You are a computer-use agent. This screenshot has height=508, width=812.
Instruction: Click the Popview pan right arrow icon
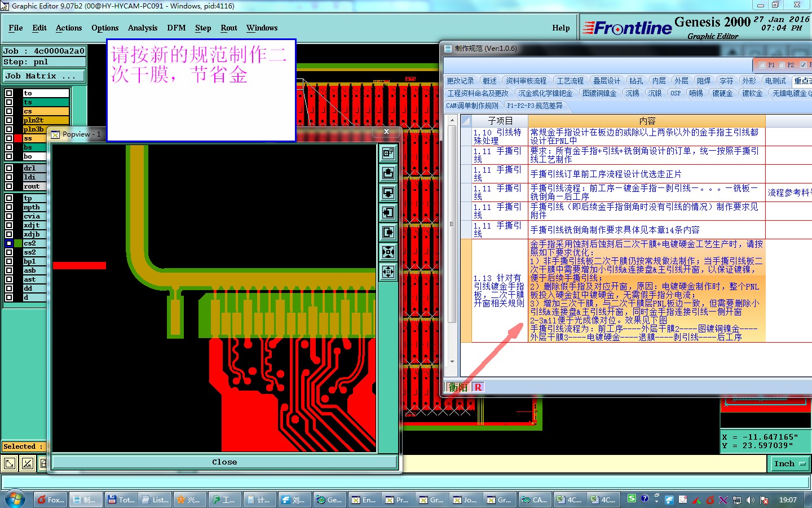388,232
